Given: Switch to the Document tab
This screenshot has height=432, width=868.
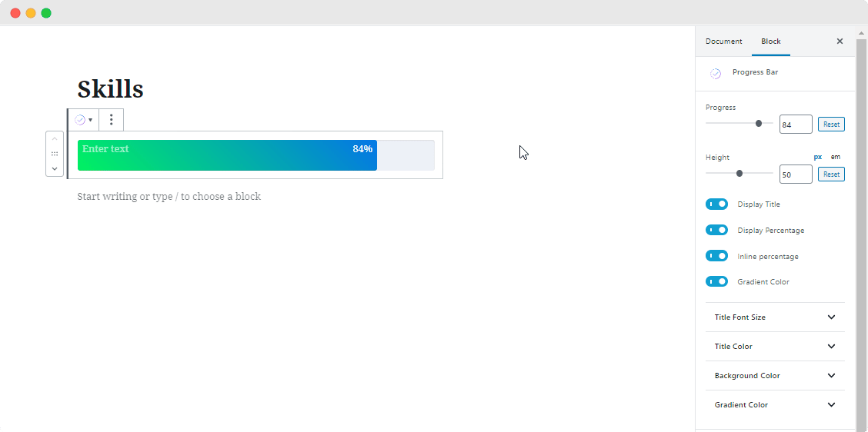Looking at the screenshot, I should 723,41.
